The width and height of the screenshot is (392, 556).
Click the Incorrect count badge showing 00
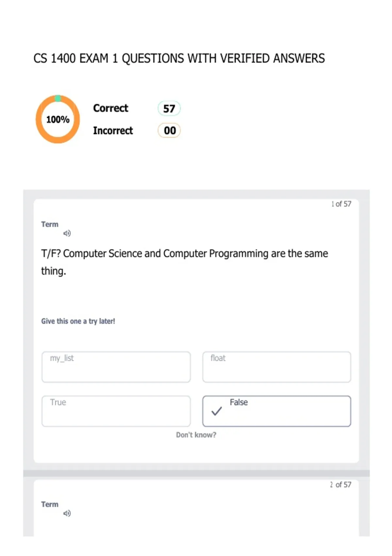169,130
